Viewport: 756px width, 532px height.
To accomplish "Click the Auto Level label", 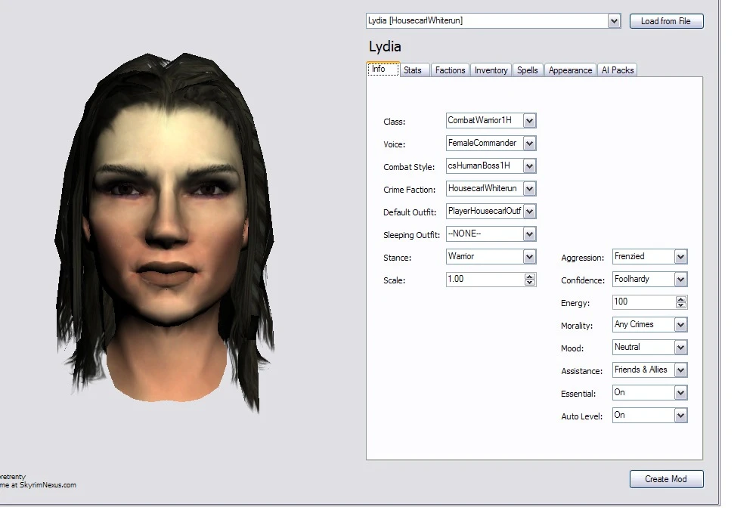I will click(581, 416).
